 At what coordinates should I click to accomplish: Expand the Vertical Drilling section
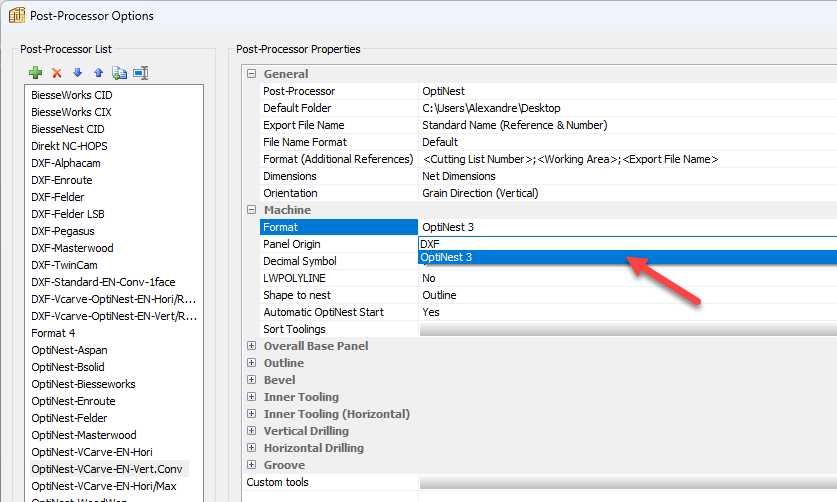tap(251, 431)
